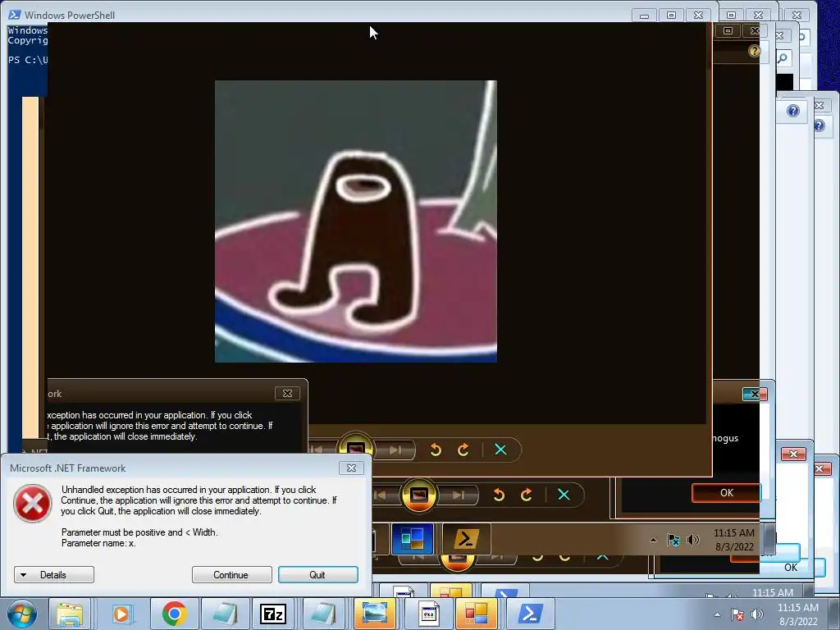840x630 pixels.
Task: Maximize the Windows PowerShell window
Action: click(x=671, y=15)
